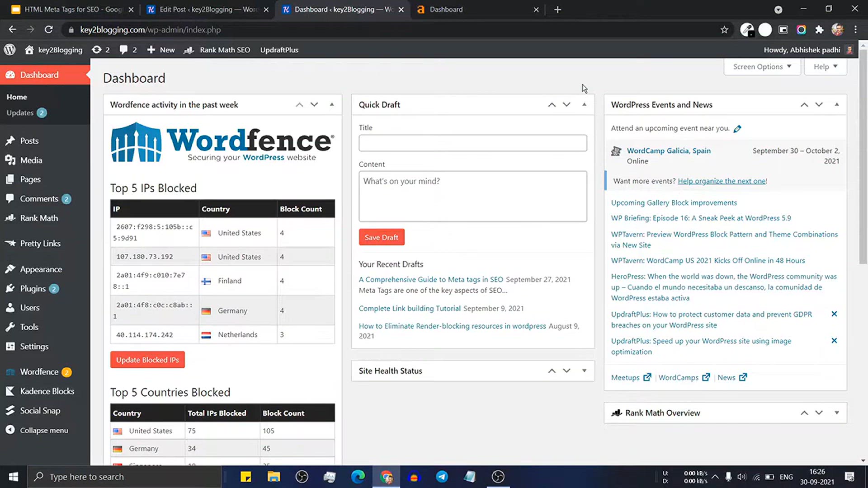This screenshot has height=488, width=868.
Task: Reload the page in Chrome
Action: tap(49, 30)
